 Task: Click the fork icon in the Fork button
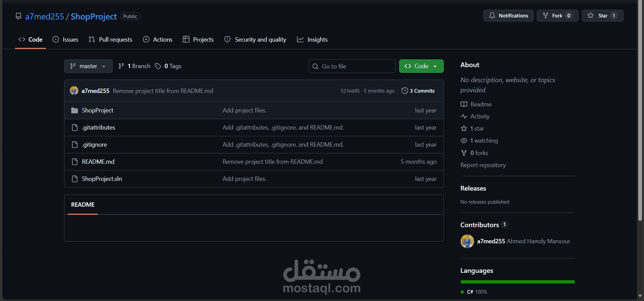(x=546, y=15)
